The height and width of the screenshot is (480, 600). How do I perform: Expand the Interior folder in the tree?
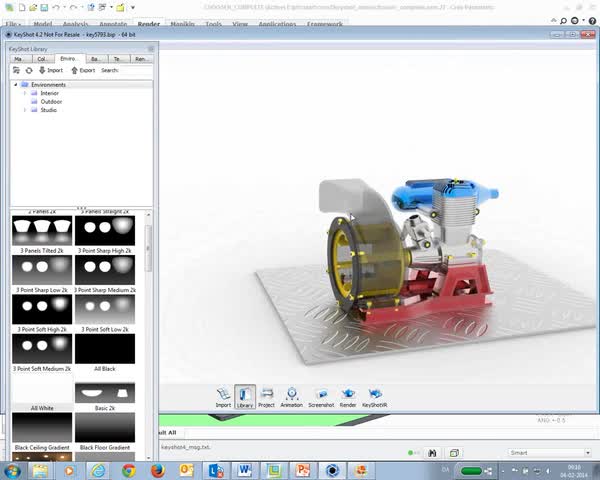[25, 93]
